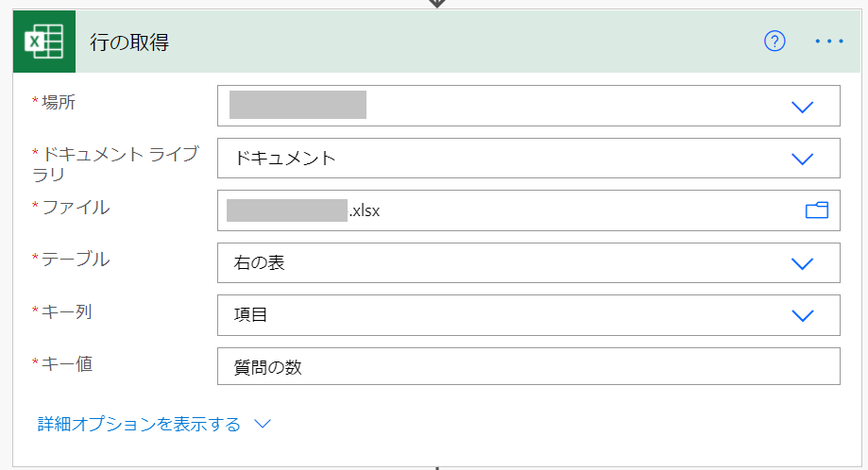868x470 pixels.
Task: Click the 行の取得 action title
Action: (129, 42)
